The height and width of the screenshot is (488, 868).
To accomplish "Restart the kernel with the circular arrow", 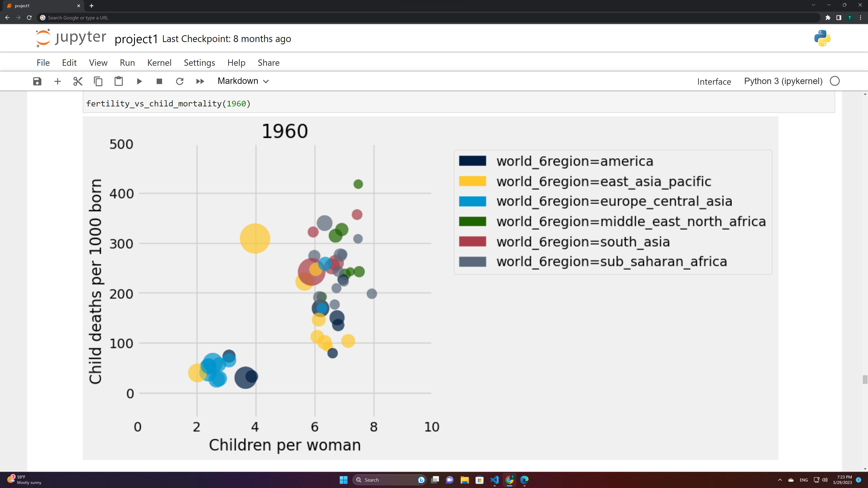I will pyautogui.click(x=180, y=81).
